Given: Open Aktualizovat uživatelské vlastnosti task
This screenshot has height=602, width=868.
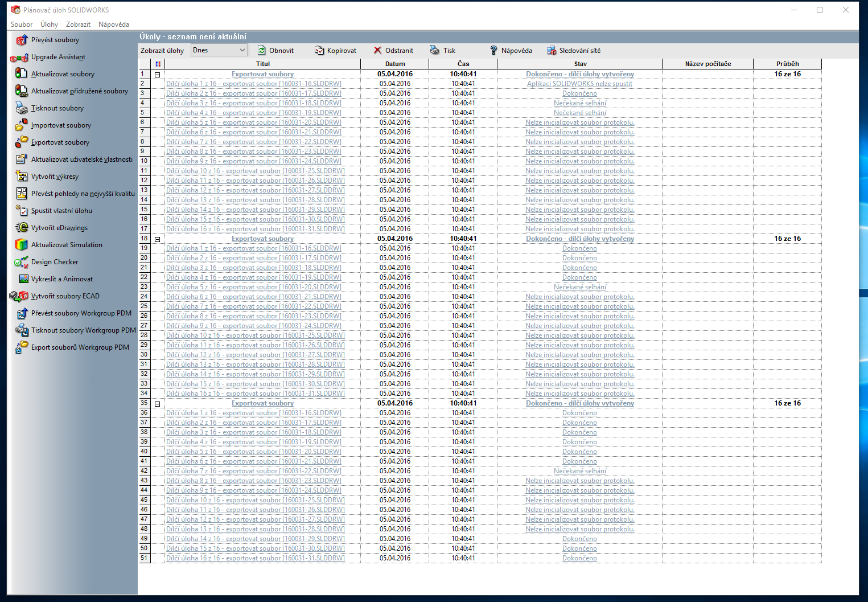Looking at the screenshot, I should (x=82, y=159).
